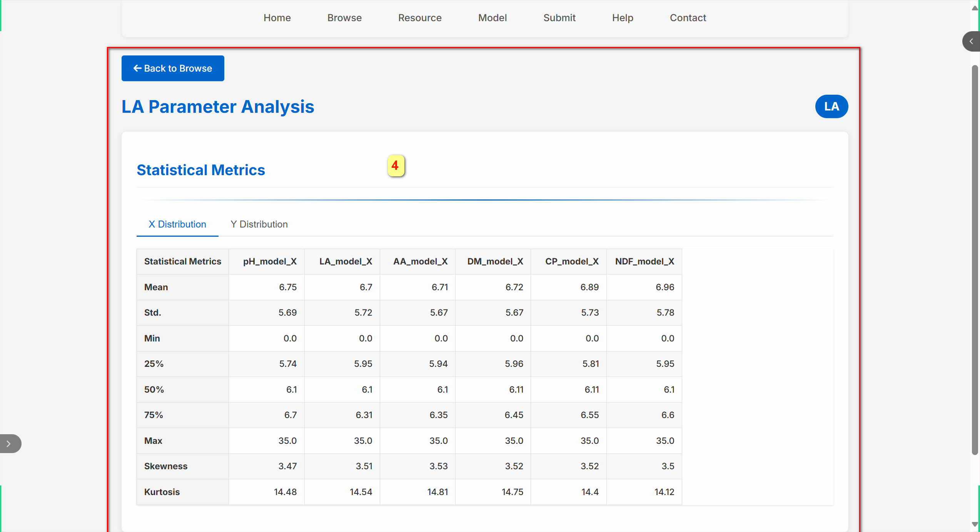Switch to Y Distribution tab
The image size is (980, 532).
coord(259,224)
